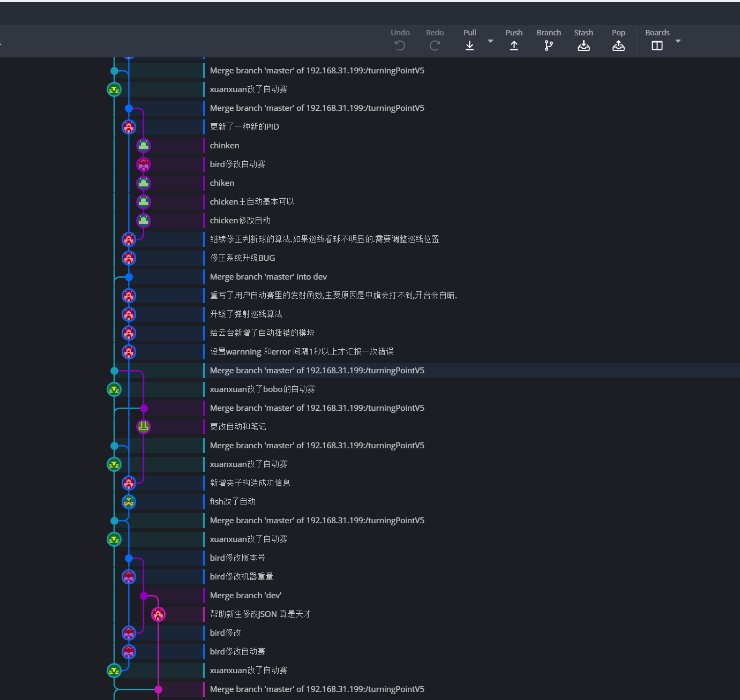Select author avatar of commit 'xuanxuan改了bobo的自动赛'
Viewport: 740px width, 700px height.
tap(114, 389)
